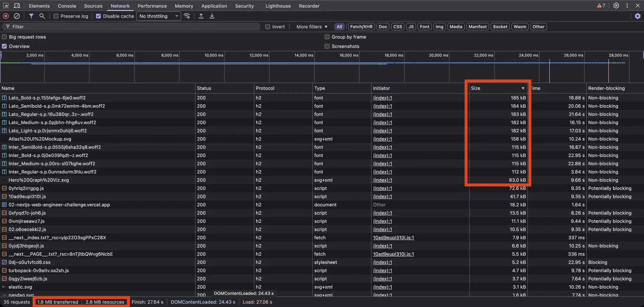Select the All filter chip
Viewport: 644px width, 307px height.
point(339,27)
